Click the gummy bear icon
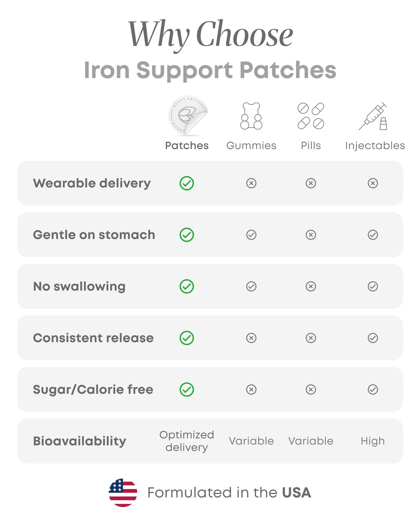The image size is (420, 525). tap(251, 116)
